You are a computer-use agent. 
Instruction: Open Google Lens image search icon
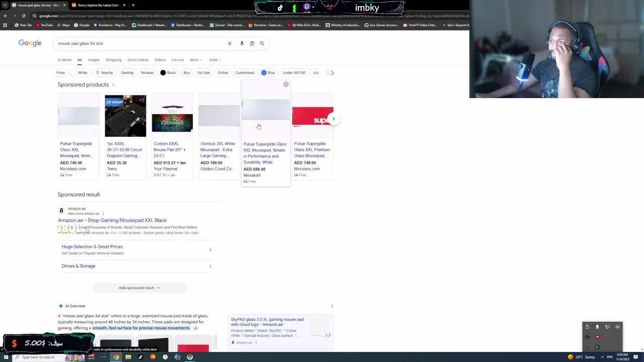click(x=252, y=43)
